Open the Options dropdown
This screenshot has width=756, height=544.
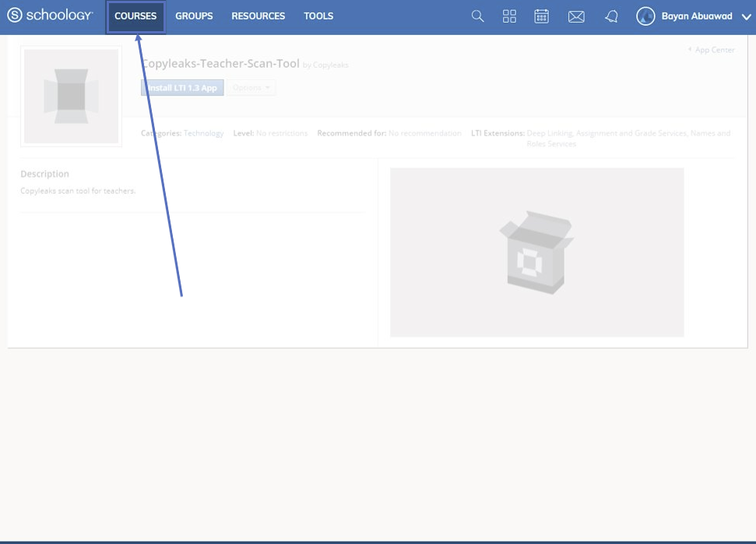click(251, 88)
